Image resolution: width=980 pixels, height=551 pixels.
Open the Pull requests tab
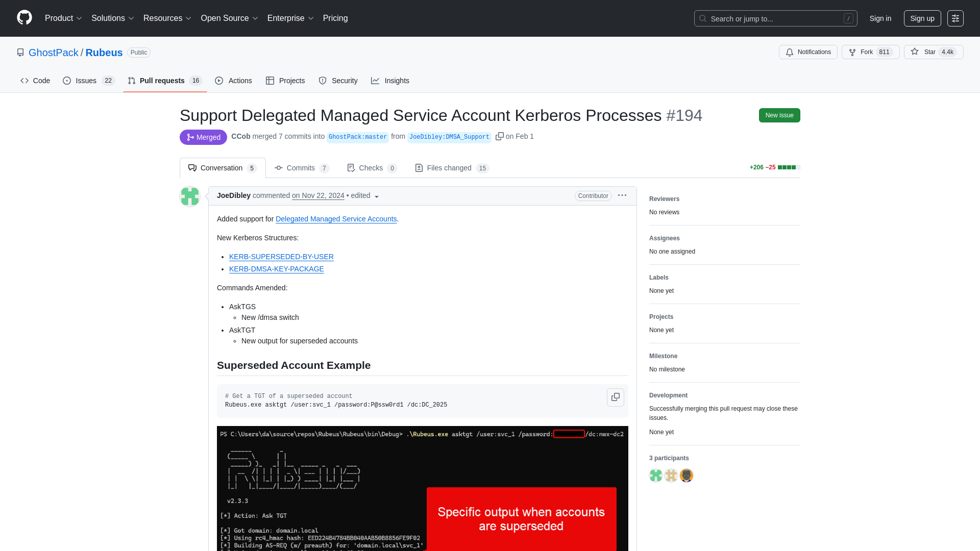click(165, 81)
